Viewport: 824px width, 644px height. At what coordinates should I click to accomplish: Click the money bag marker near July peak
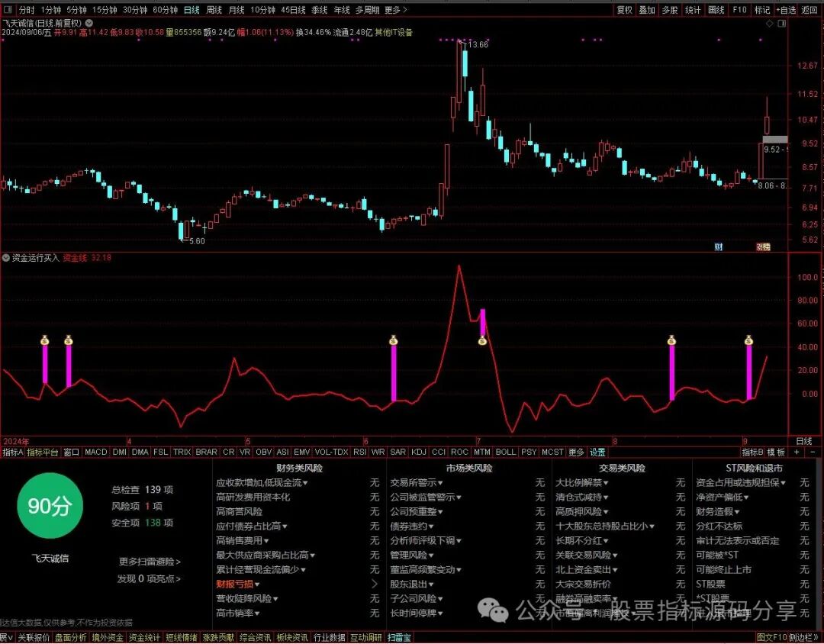point(482,340)
